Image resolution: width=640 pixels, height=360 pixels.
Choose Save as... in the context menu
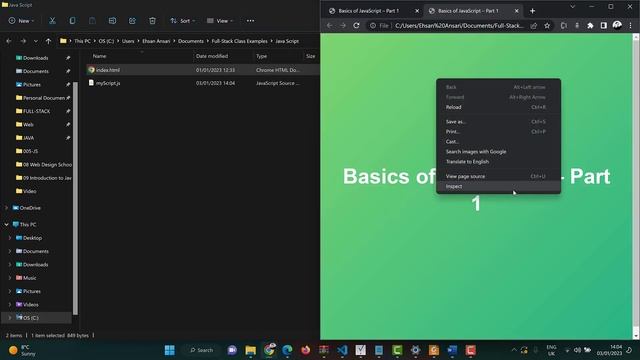pos(498,122)
